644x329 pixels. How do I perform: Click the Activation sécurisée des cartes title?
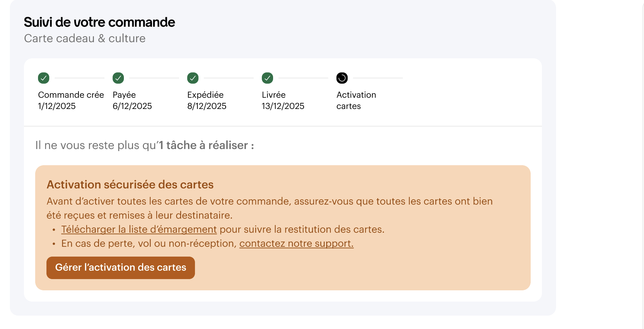[x=130, y=185]
